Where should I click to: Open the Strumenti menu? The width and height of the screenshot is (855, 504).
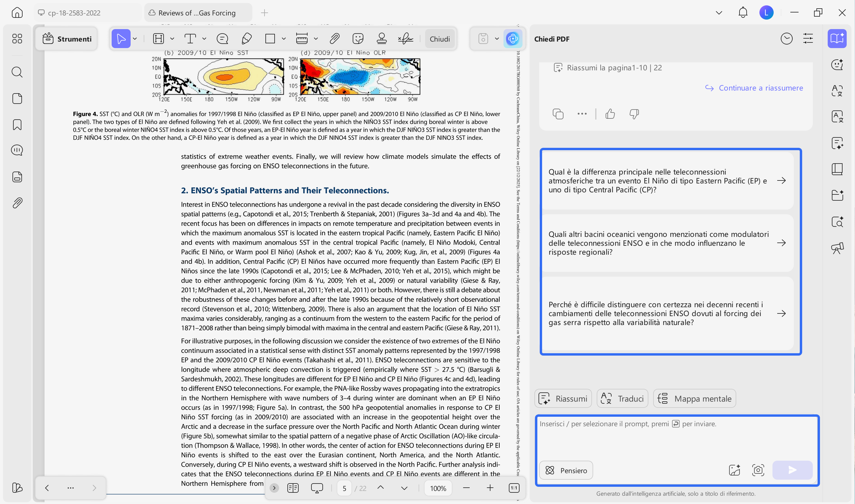67,39
